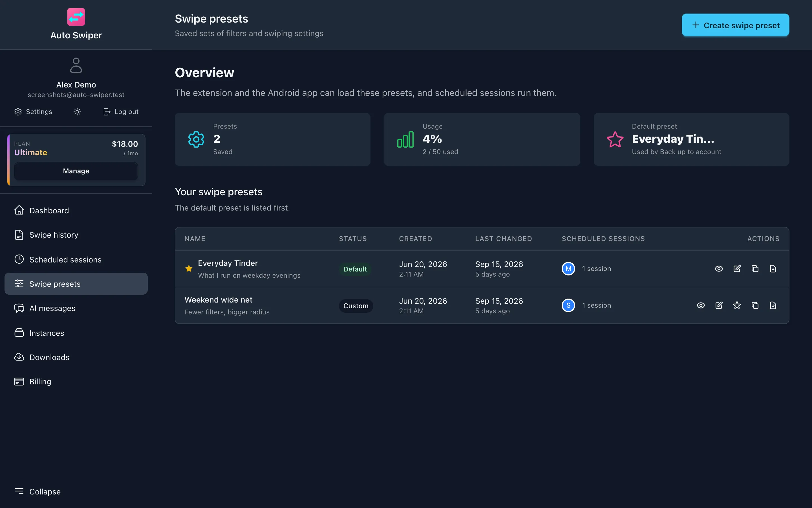Click the Auto Swiper logo icon
This screenshot has width=812, height=508.
tap(76, 17)
